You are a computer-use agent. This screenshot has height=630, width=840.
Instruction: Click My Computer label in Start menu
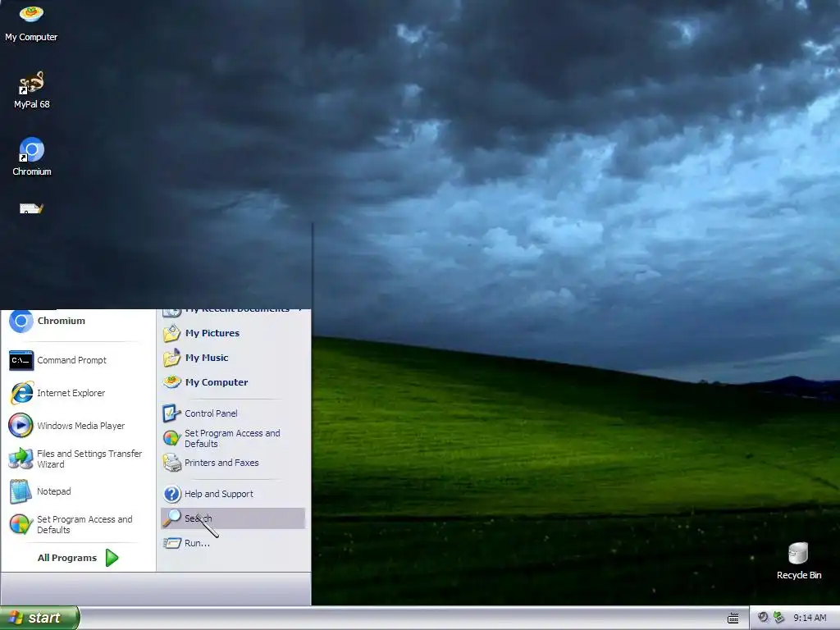217,382
